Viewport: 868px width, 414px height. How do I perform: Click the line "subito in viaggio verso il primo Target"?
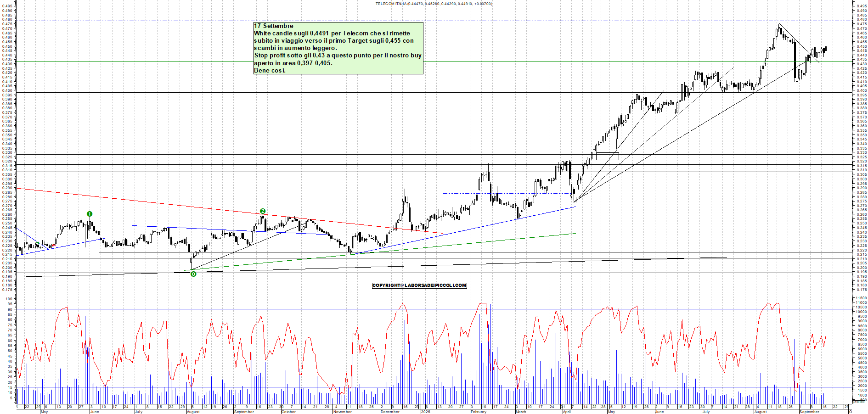coord(334,41)
